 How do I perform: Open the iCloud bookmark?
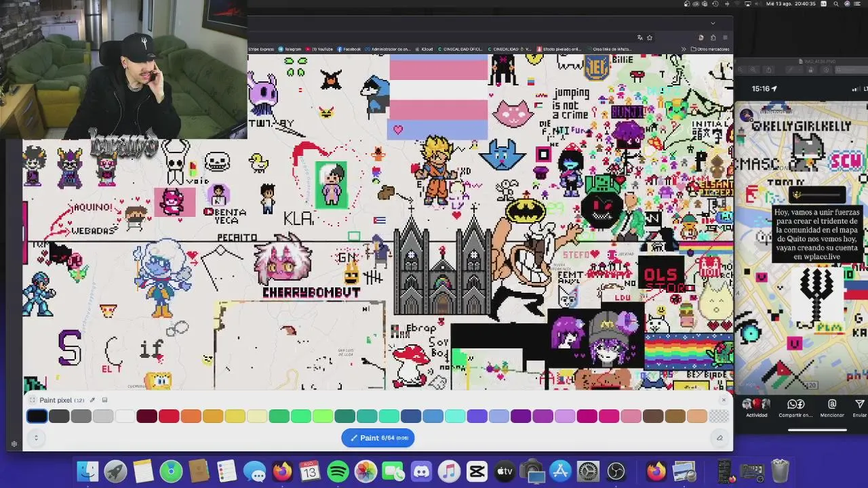pos(425,49)
